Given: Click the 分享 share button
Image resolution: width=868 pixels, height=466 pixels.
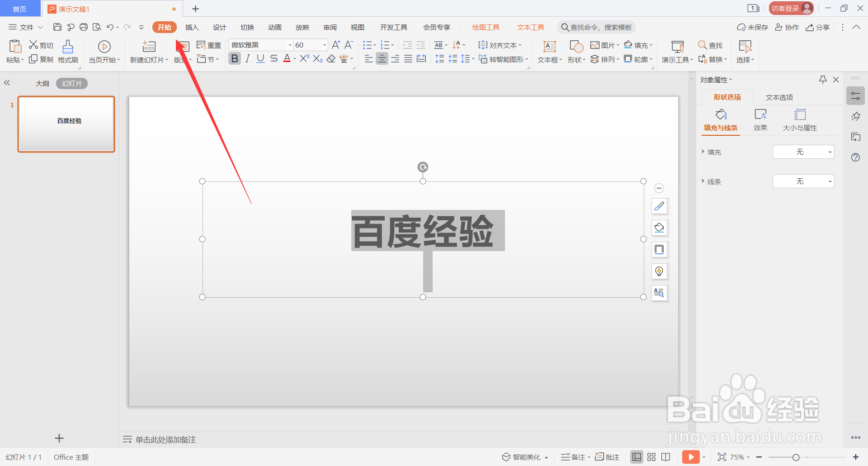Looking at the screenshot, I should 818,27.
